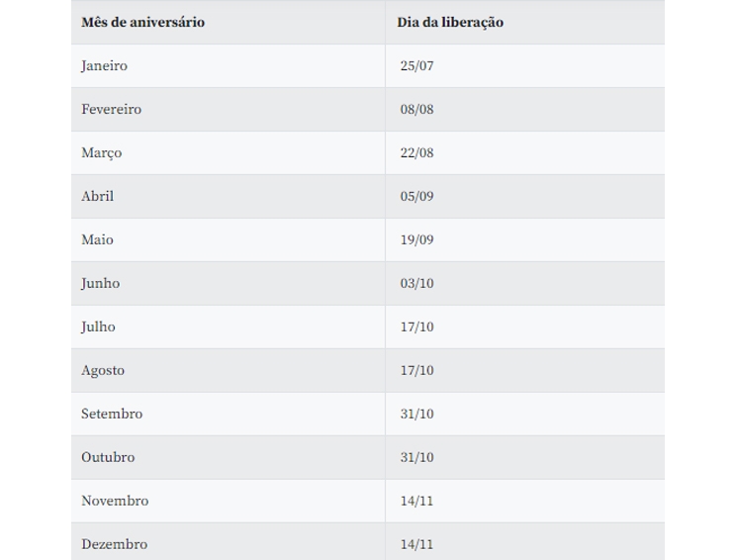Select the Março month cell
Screen dimensions: 737x560
tap(101, 152)
